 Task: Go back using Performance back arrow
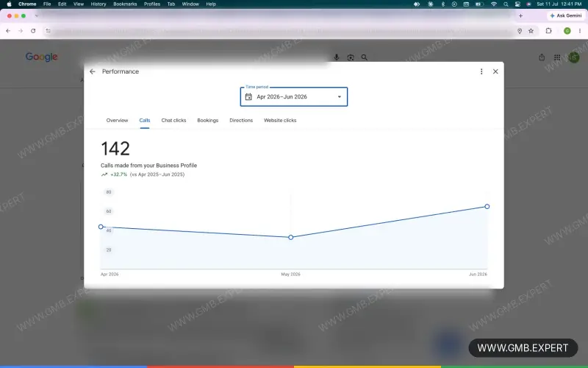tap(93, 71)
